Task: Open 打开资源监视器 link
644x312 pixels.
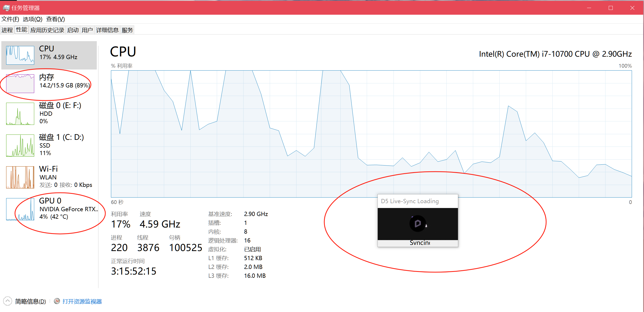Action: click(82, 302)
